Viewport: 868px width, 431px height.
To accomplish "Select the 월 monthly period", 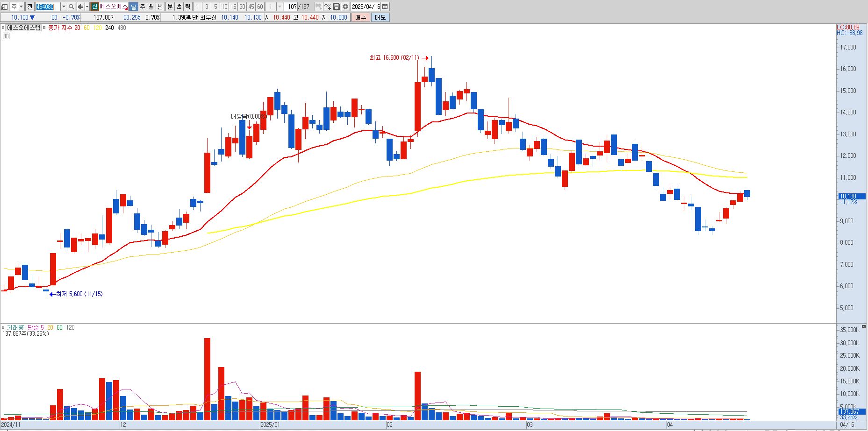I will click(151, 7).
